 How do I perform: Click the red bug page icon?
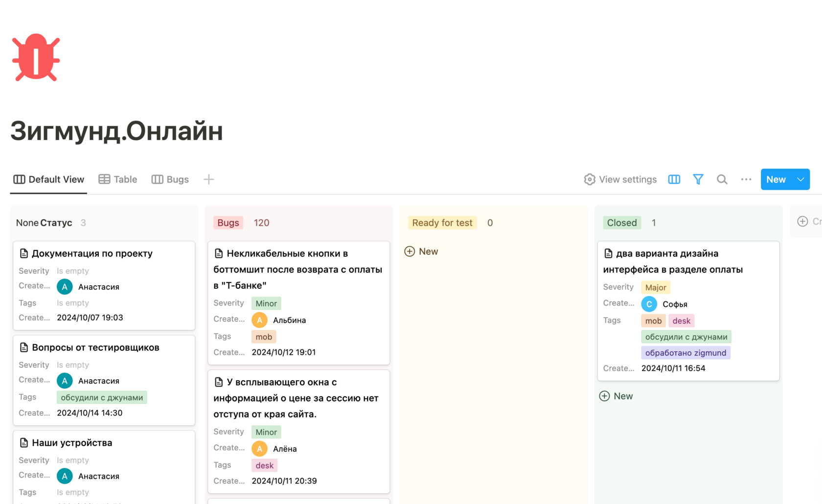36,58
